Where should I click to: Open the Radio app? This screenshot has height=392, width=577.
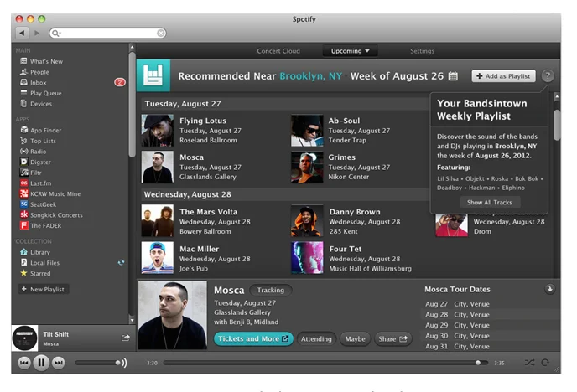click(x=38, y=152)
